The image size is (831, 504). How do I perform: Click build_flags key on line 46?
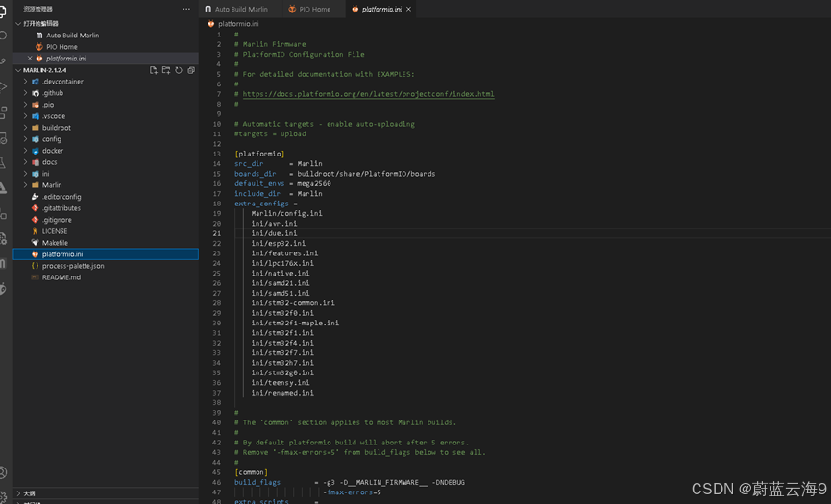(257, 482)
